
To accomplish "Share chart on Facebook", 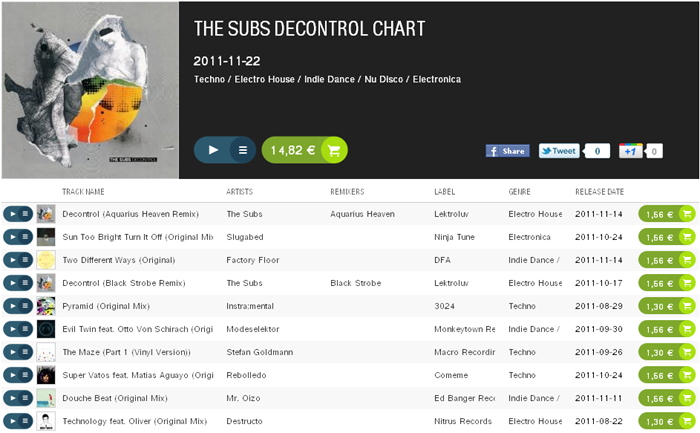I will pyautogui.click(x=508, y=151).
